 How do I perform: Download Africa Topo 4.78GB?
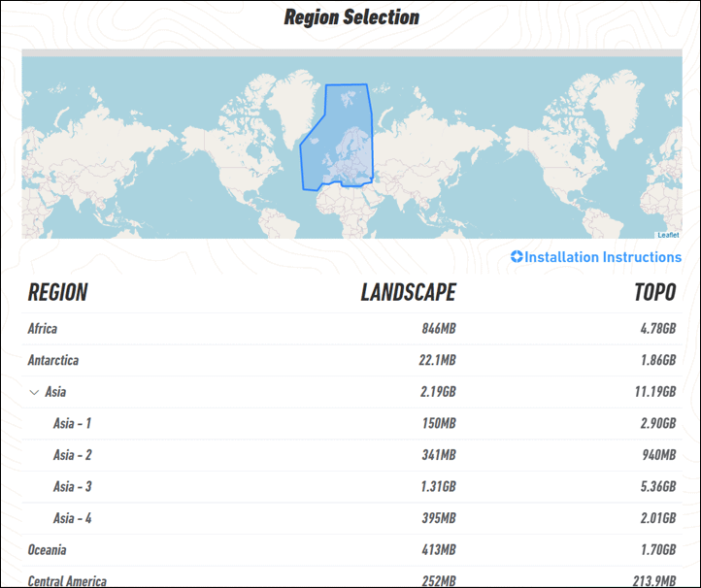[x=657, y=328]
